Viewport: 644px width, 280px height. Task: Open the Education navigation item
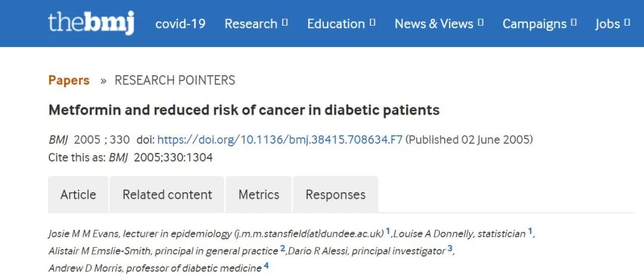tap(336, 23)
